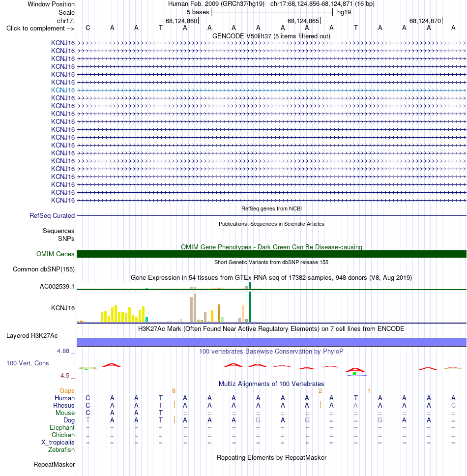
Task: Click 'Repeating Elements by RepeatMasker' title
Action: tap(271, 457)
